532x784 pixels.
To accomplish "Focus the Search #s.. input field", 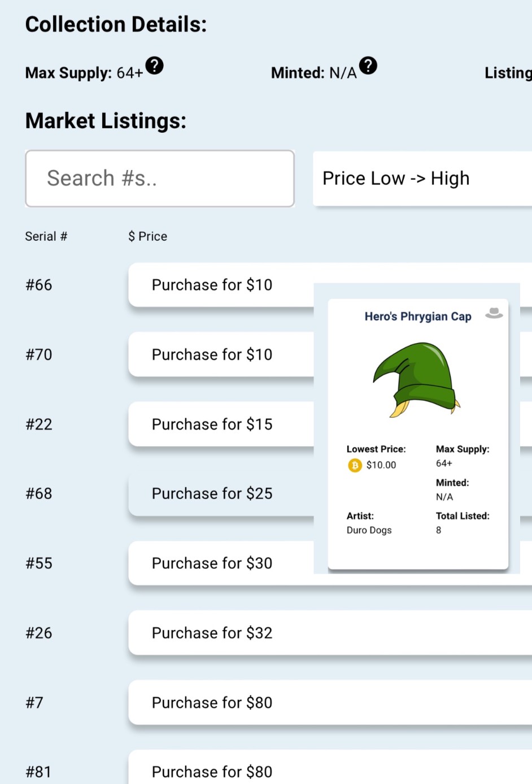I will [160, 179].
